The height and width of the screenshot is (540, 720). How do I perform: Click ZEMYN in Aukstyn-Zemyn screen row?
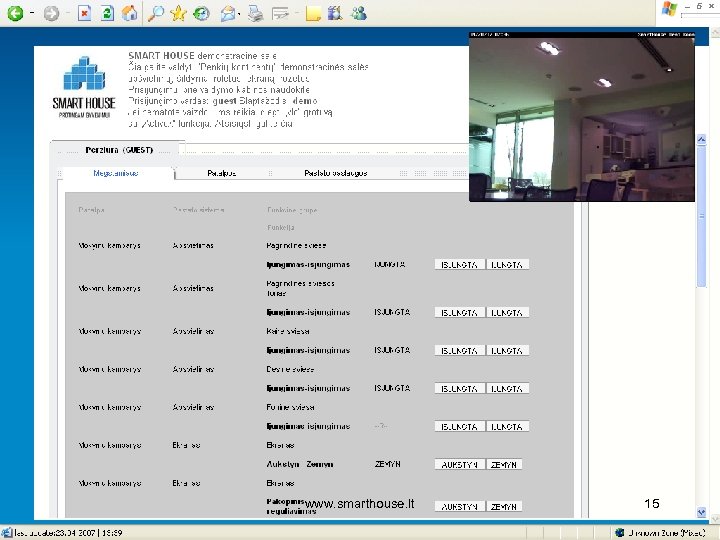click(x=504, y=465)
